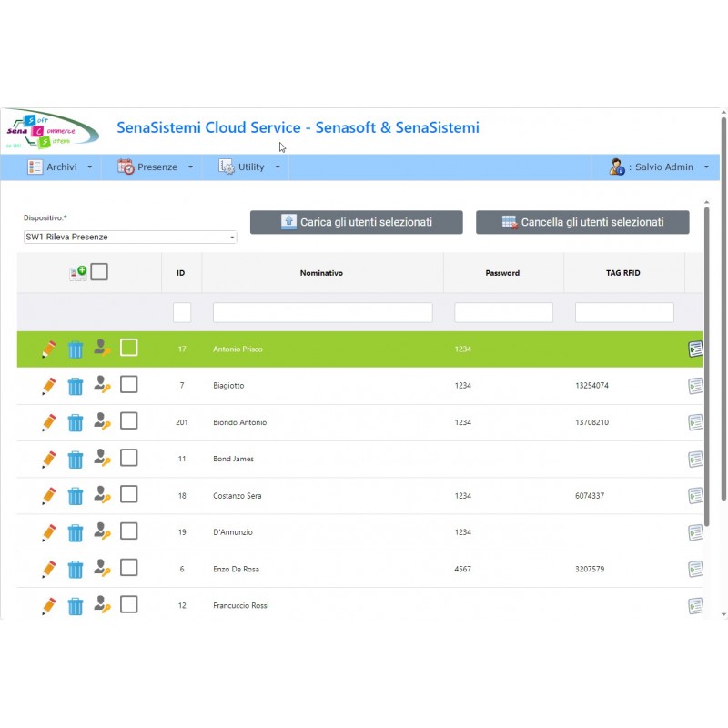Sort by the ID column header

pyautogui.click(x=180, y=273)
